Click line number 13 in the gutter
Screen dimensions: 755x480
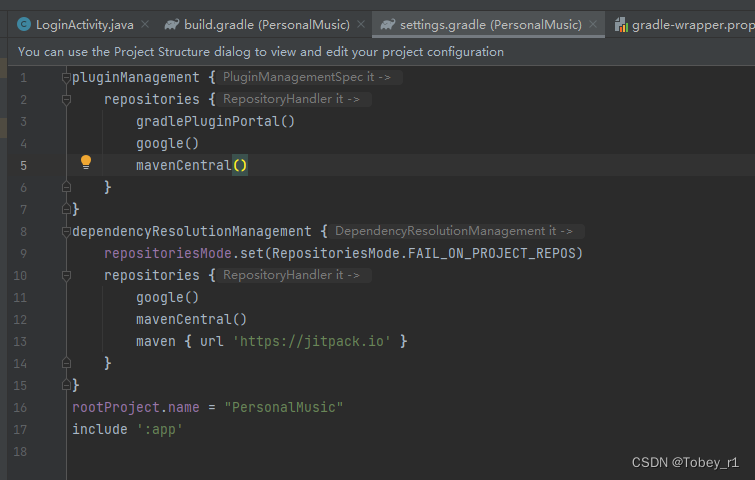[x=20, y=342]
